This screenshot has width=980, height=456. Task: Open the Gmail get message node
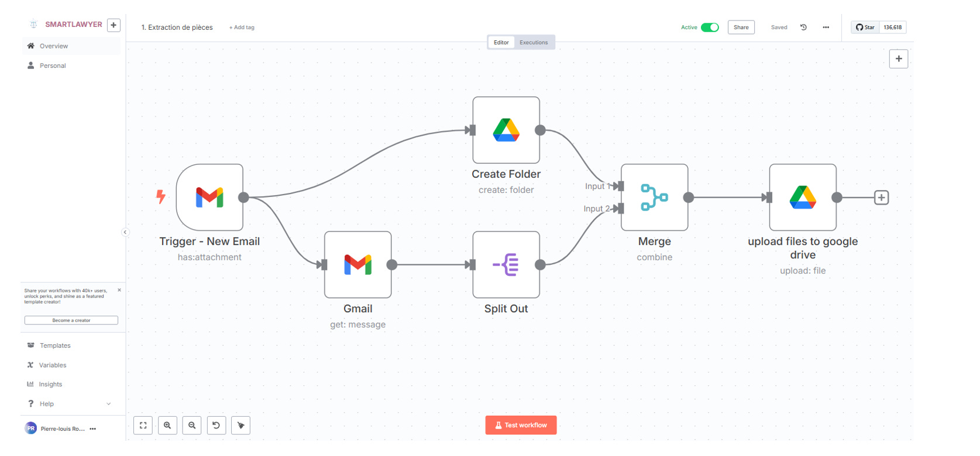pos(357,264)
